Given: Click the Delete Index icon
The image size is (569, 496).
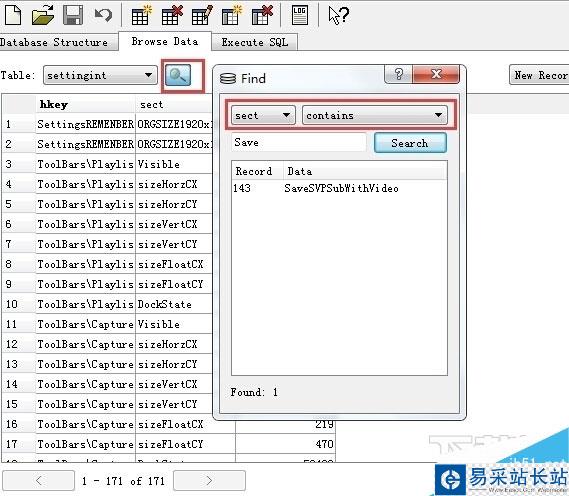Looking at the screenshot, I should [262, 15].
